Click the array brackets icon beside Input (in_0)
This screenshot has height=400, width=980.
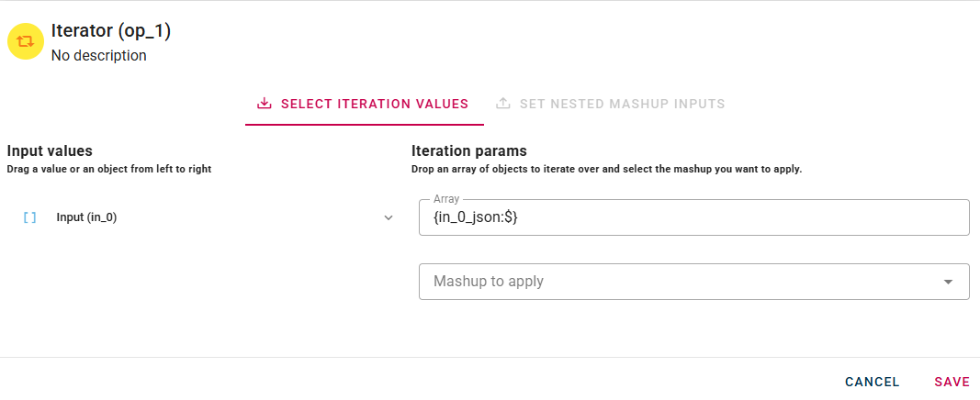click(29, 218)
